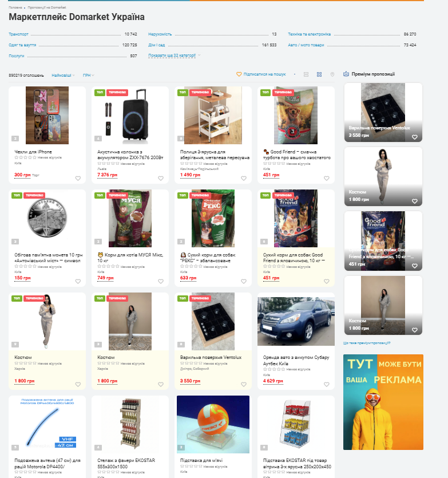Open the Найновіші sort dropdown
This screenshot has width=448, height=478.
coord(63,76)
